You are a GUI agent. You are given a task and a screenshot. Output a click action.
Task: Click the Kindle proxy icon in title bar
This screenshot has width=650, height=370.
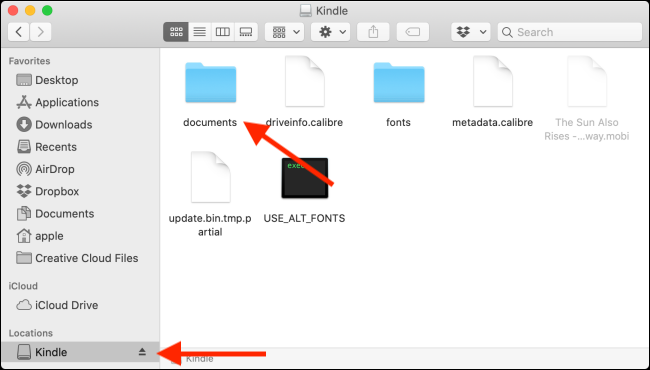coord(306,10)
